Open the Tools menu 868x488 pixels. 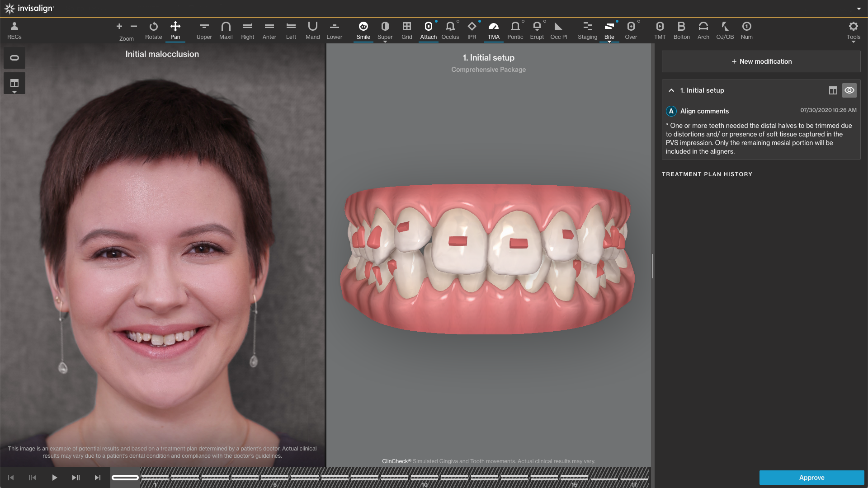854,30
